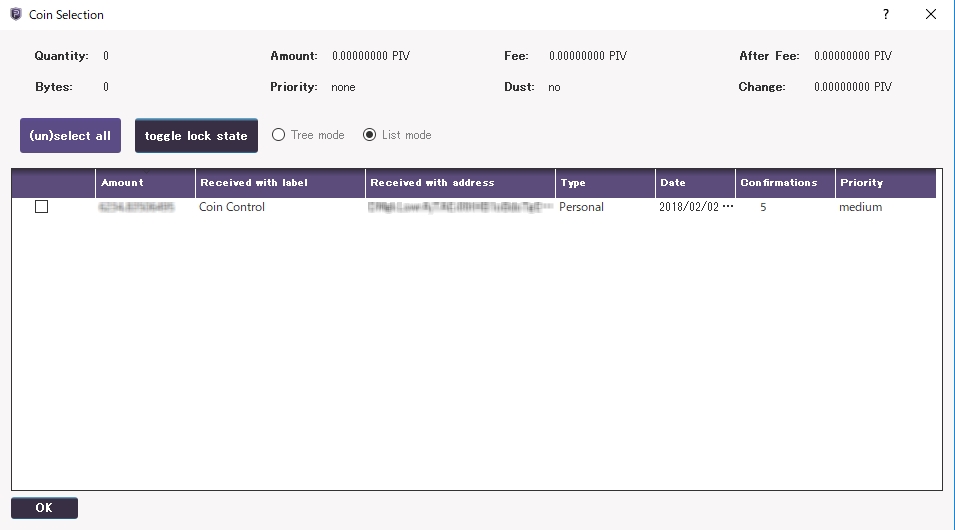955x530 pixels.
Task: Click the OK button to confirm
Action: 44,508
